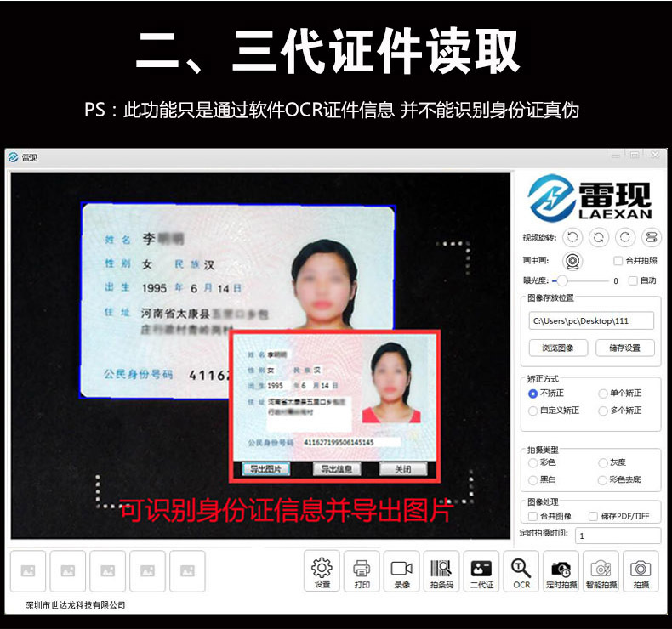Click the 曝光度 exposure slider handle
The image size is (672, 629).
click(x=562, y=280)
